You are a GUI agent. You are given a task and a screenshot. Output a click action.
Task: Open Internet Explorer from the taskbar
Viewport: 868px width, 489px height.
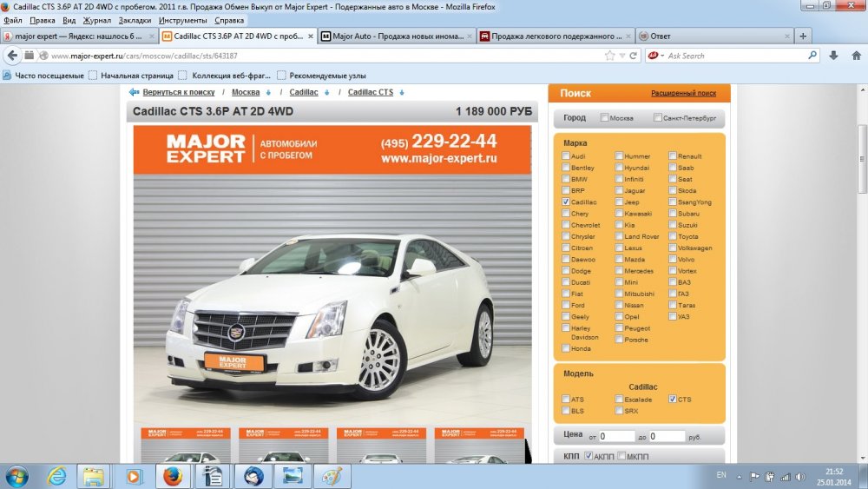56,476
